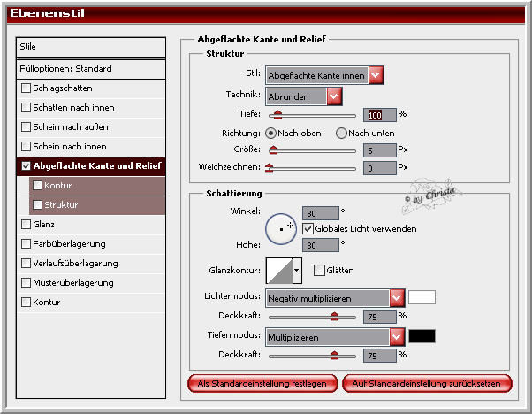532x414 pixels.
Task: Open the combo box showing Multiplizieren
Action: (x=335, y=337)
